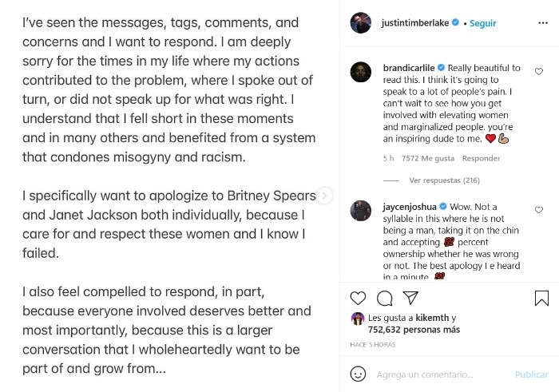
Task: Like the post with the heart icon
Action: (x=359, y=299)
